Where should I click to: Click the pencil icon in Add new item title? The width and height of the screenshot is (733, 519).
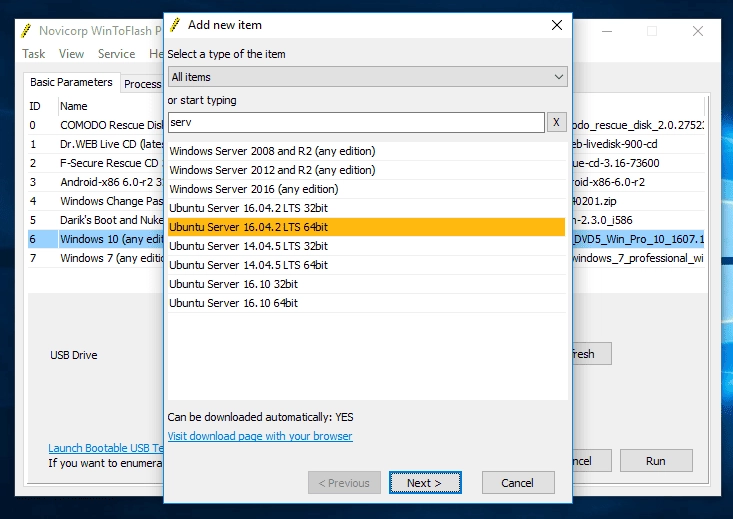(175, 25)
